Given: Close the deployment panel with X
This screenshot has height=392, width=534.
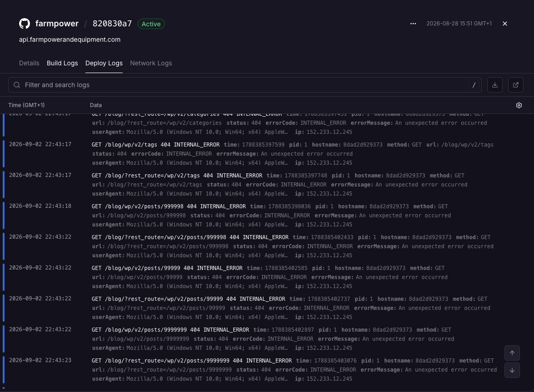Looking at the screenshot, I should click(505, 24).
